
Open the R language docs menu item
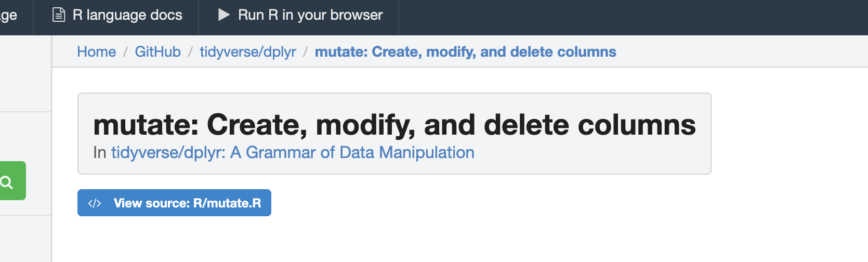point(127,15)
